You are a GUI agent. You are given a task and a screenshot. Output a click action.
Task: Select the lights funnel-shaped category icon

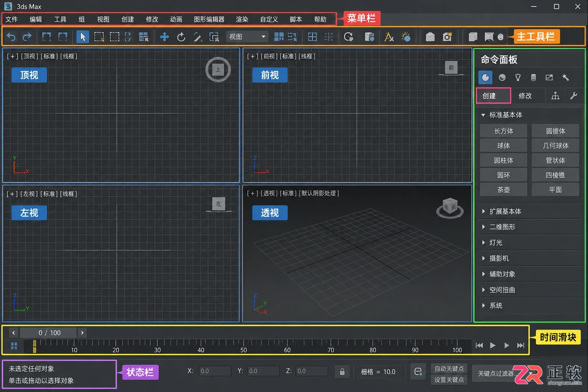tap(518, 78)
